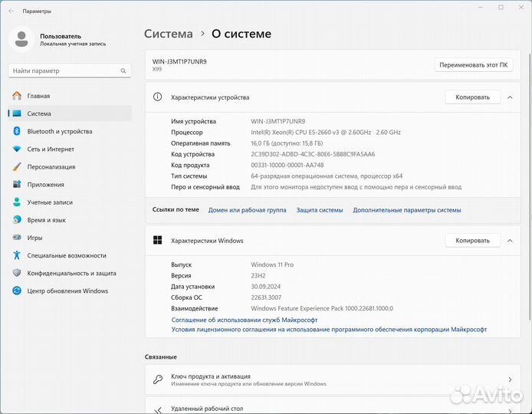Open the Защита системы link
The image size is (532, 414).
tap(320, 209)
